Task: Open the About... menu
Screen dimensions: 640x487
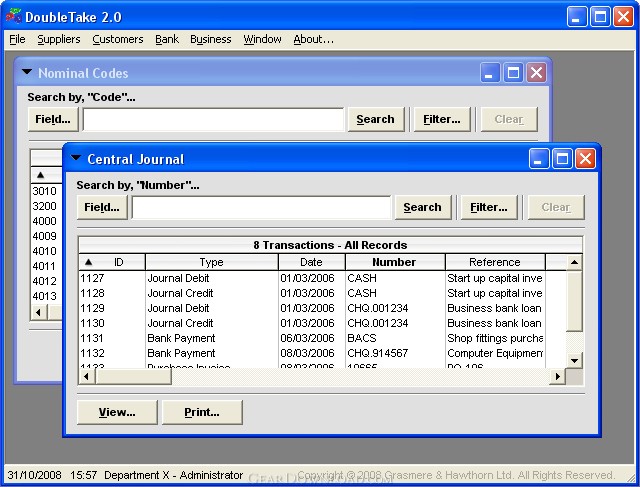Action: pos(313,39)
